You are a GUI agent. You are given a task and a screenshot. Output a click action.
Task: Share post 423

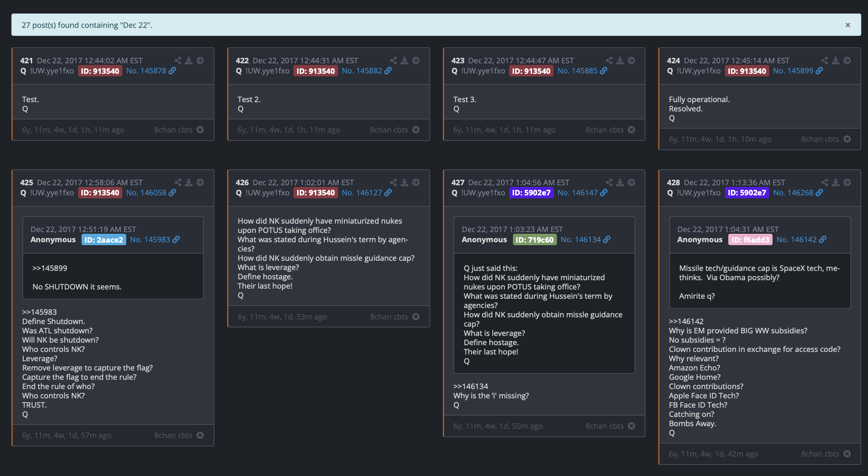pyautogui.click(x=609, y=61)
